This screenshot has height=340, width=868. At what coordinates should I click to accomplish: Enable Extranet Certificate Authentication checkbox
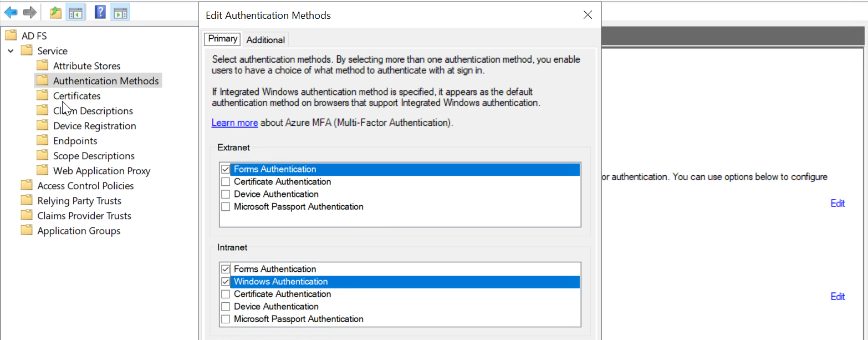(x=226, y=182)
